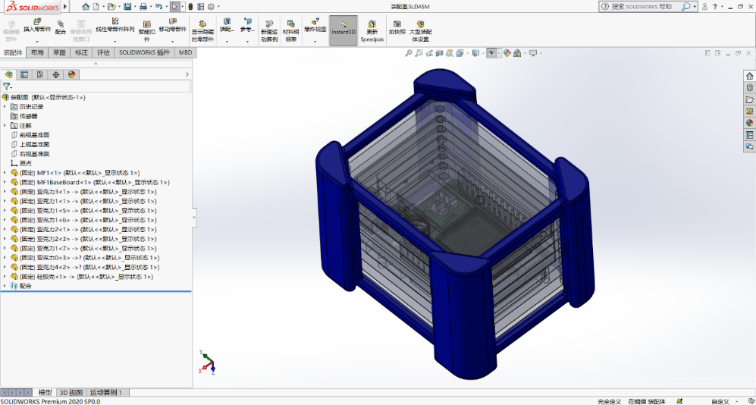Click the Print icon
Viewport: 756px width, 405px height.
pos(143,7)
